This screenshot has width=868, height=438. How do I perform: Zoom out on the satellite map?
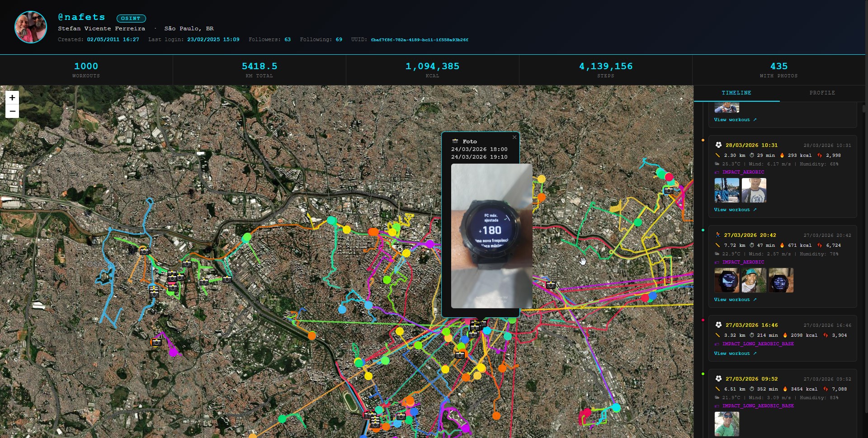click(12, 111)
